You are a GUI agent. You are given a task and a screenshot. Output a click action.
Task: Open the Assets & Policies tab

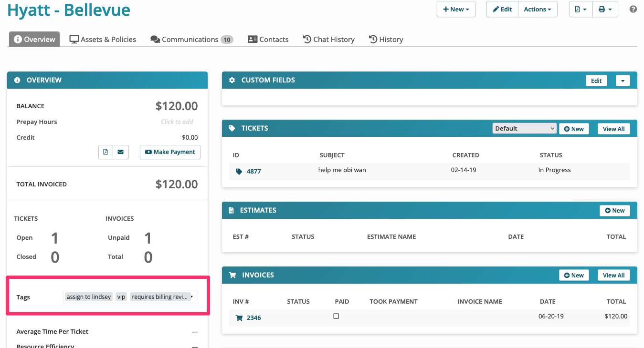pos(103,39)
